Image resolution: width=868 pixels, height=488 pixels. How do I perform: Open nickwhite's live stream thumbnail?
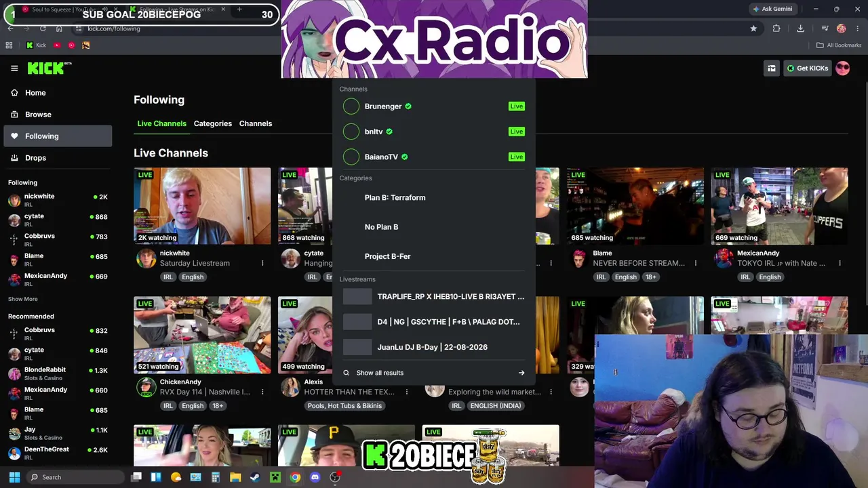(202, 206)
